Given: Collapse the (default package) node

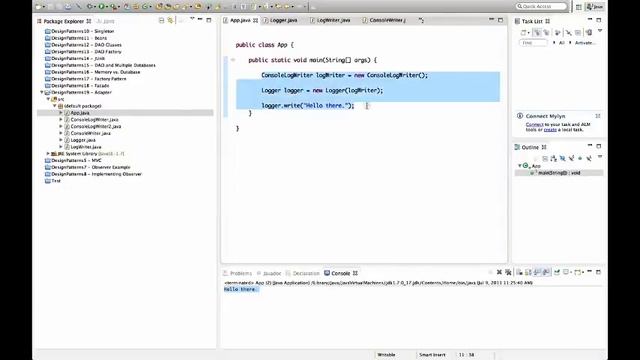Looking at the screenshot, I should [x=54, y=106].
